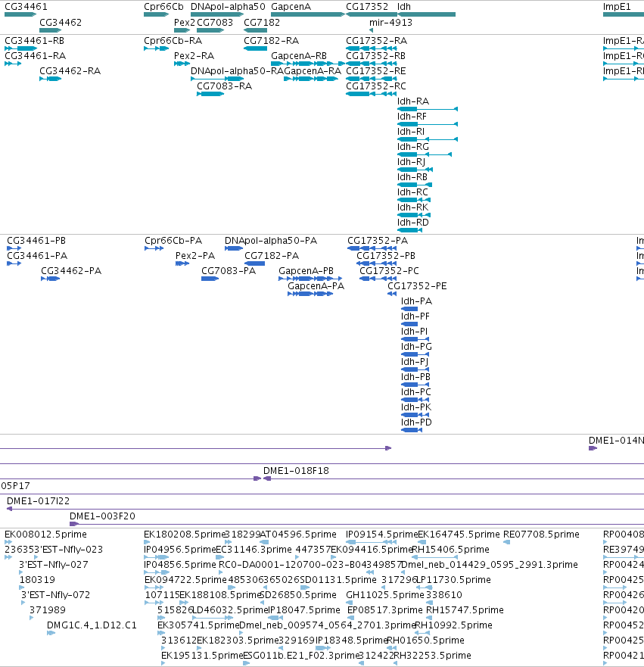Select protein GapcenA-PA
The image size is (644, 667).
click(310, 294)
